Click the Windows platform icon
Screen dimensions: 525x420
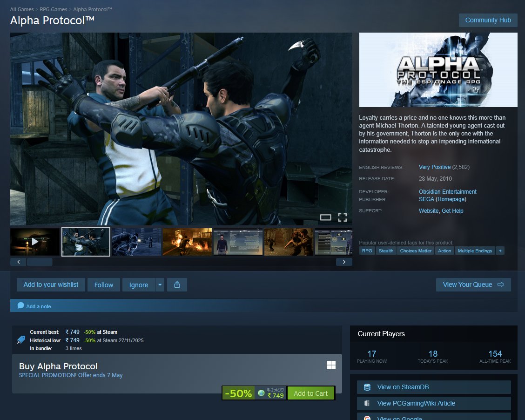point(331,365)
